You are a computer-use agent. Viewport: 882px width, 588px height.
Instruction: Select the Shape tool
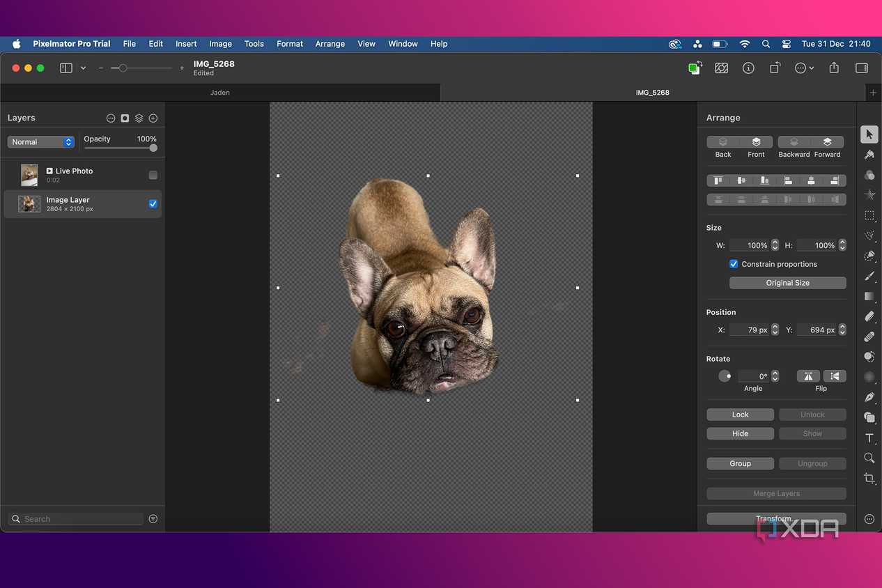click(869, 417)
